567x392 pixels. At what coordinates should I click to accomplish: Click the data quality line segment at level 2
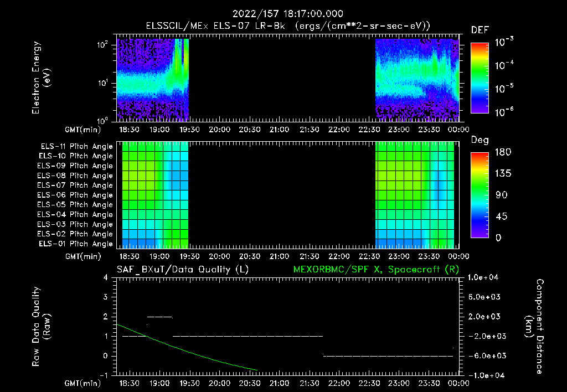pyautogui.click(x=159, y=317)
